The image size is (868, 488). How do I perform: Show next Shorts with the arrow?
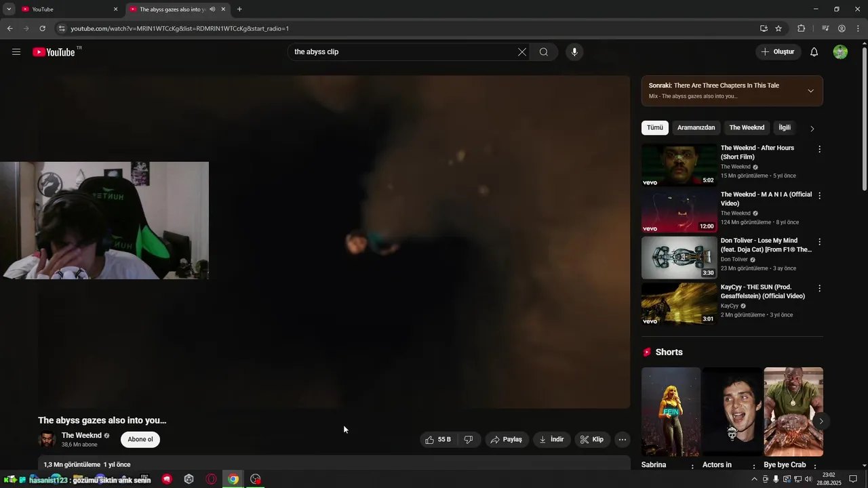[821, 421]
